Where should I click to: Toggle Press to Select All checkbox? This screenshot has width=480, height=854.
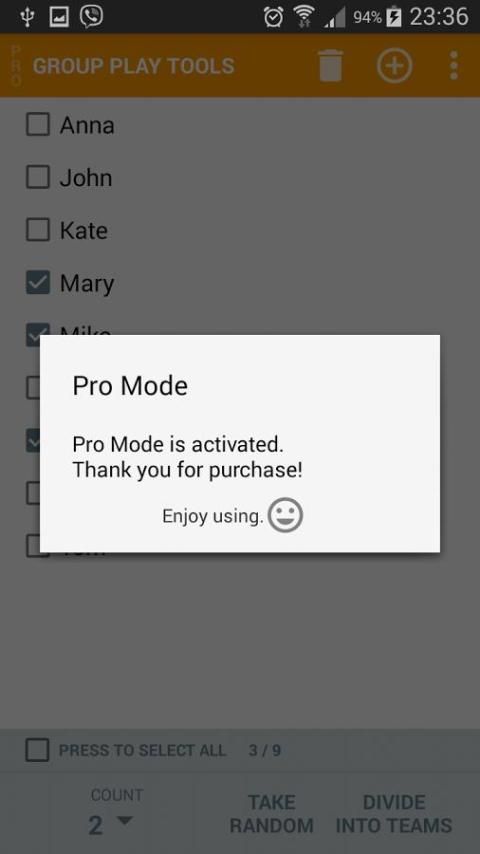pyautogui.click(x=38, y=750)
